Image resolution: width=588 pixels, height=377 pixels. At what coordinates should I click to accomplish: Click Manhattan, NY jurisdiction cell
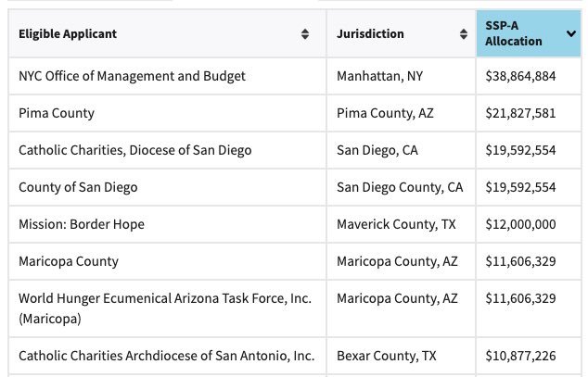pyautogui.click(x=402, y=76)
